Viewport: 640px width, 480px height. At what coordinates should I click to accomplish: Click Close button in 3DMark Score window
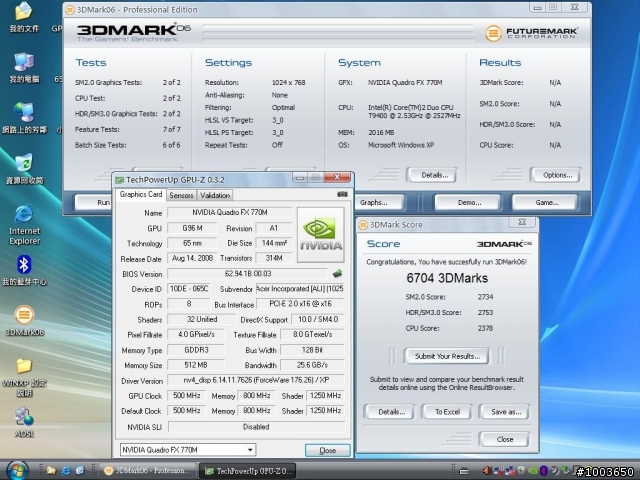tap(504, 440)
